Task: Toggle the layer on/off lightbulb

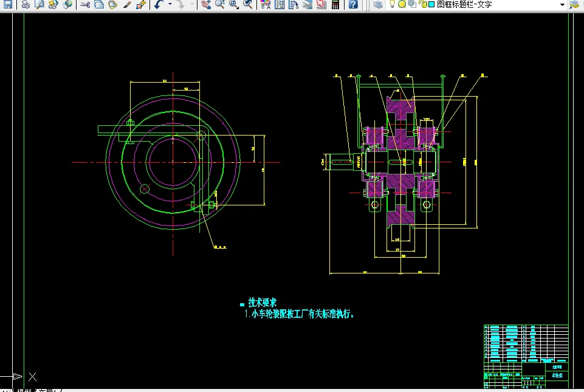Action: pos(392,4)
